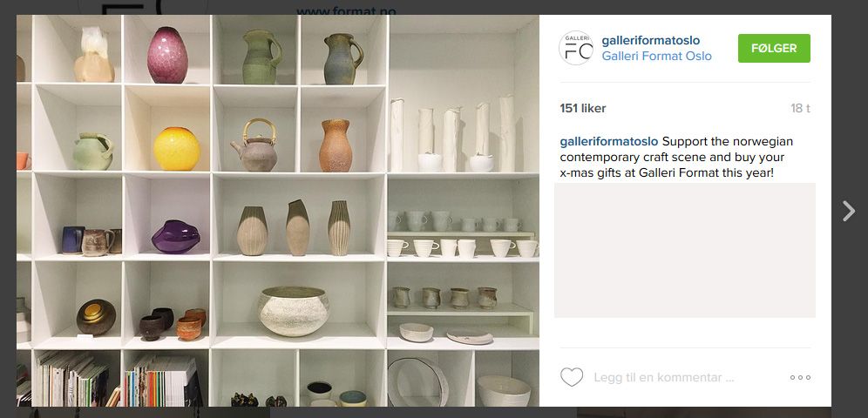Go to next post with right chevron
The height and width of the screenshot is (418, 868).
[x=849, y=211]
